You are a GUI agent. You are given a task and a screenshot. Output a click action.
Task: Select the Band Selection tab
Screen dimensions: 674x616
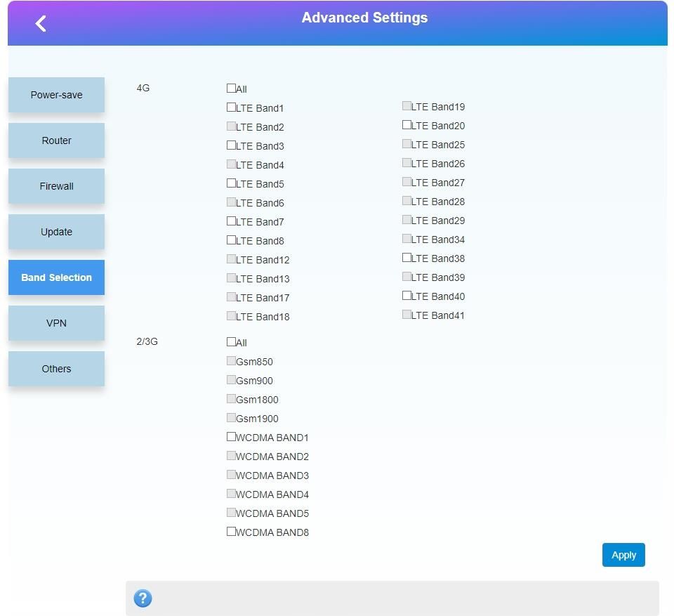pos(56,277)
